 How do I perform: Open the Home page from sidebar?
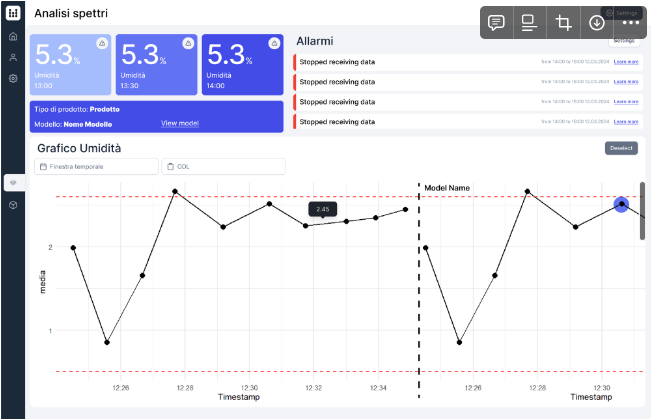point(13,37)
